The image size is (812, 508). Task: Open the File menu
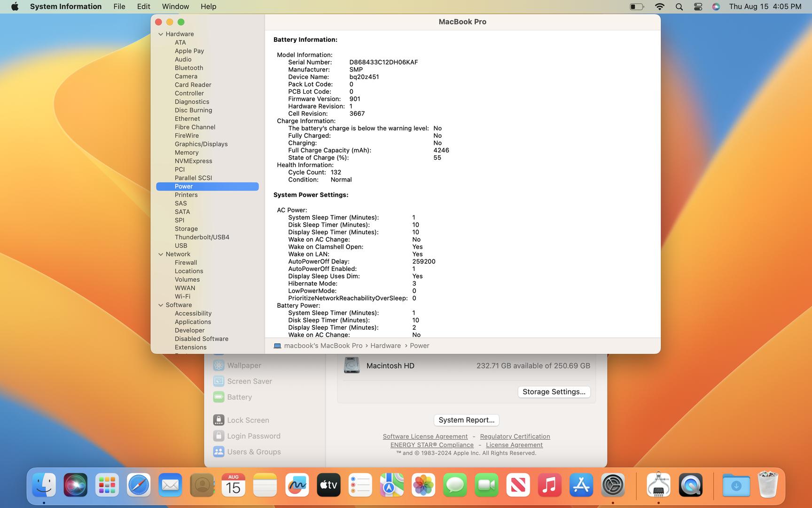(x=119, y=7)
